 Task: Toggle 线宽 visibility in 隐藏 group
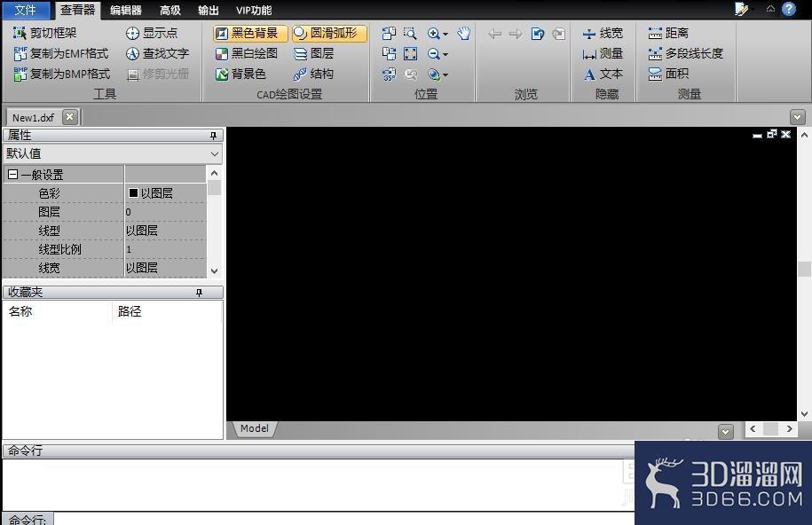point(603,34)
